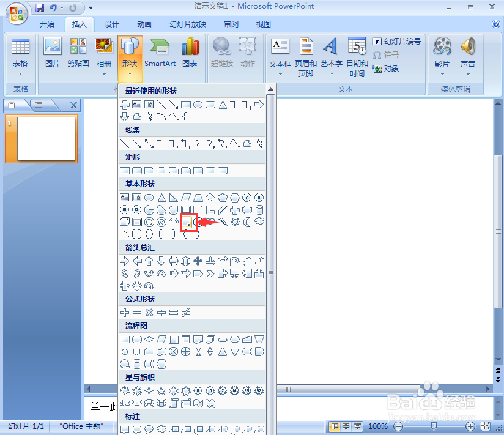
Task: Click the vertical slide scrollbar thumb
Action: point(498,231)
